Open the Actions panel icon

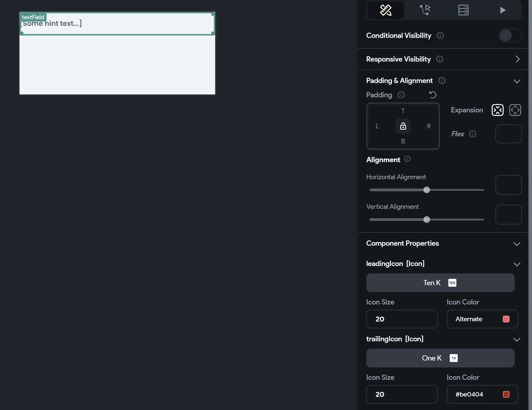point(424,10)
